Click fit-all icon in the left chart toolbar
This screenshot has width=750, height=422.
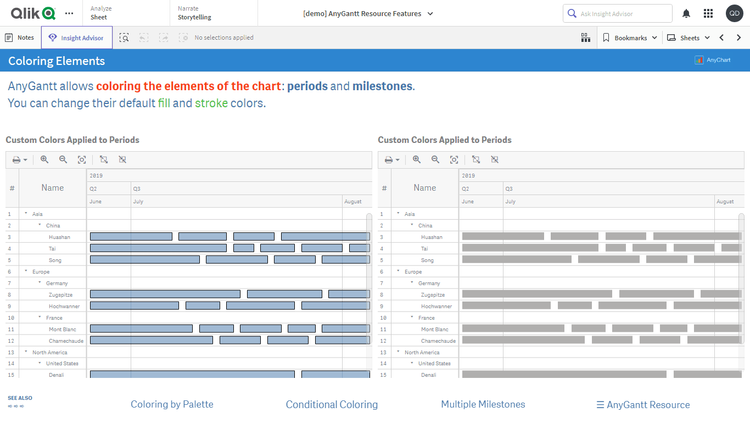pyautogui.click(x=82, y=160)
